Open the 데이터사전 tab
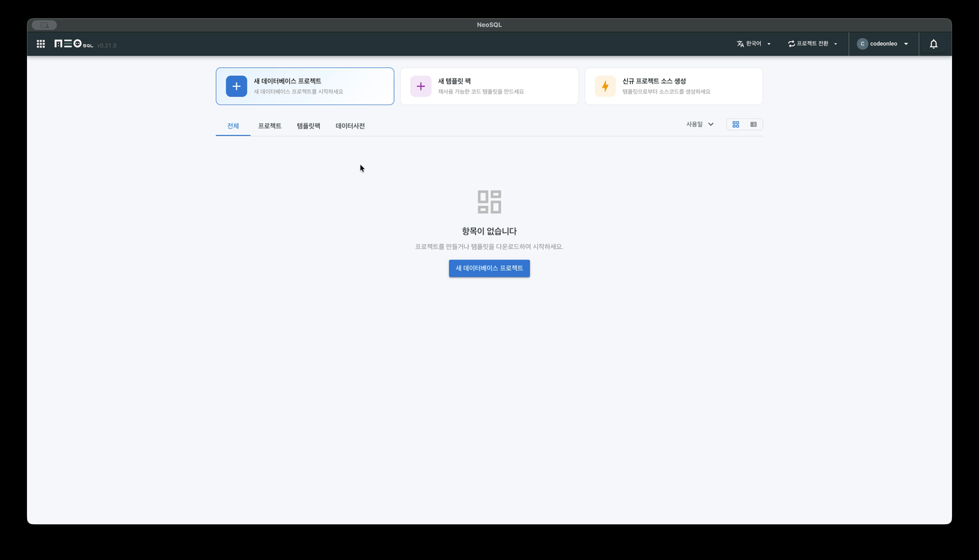Viewport: 979px width, 560px height. point(350,126)
